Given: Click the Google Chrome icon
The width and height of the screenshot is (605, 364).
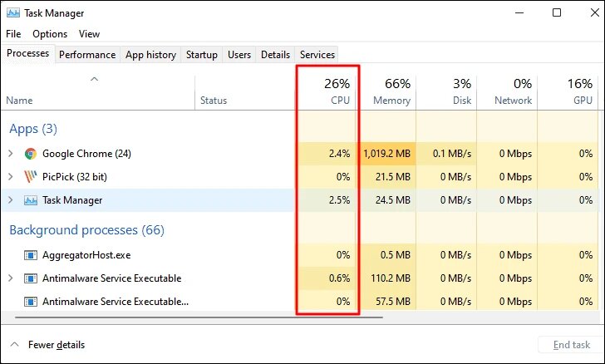Looking at the screenshot, I should coord(31,154).
